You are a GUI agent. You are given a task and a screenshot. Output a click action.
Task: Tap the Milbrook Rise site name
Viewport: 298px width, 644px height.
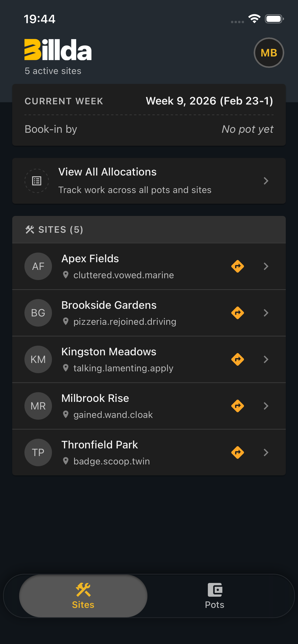95,398
